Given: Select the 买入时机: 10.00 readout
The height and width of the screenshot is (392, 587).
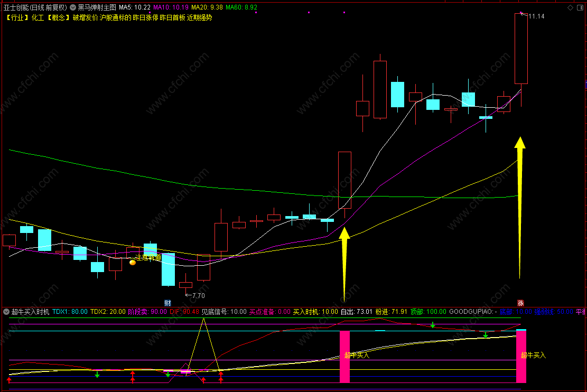Looking at the screenshot, I should pos(315,312).
